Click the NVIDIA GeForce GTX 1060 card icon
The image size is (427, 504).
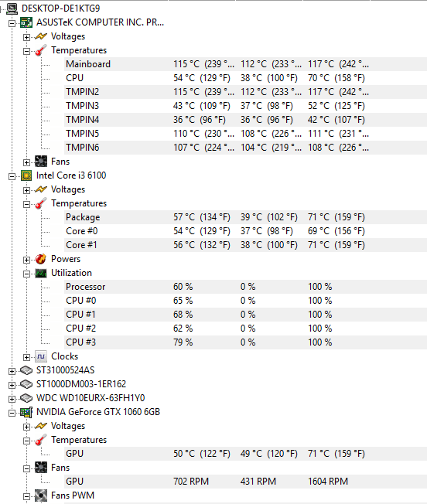click(x=26, y=412)
